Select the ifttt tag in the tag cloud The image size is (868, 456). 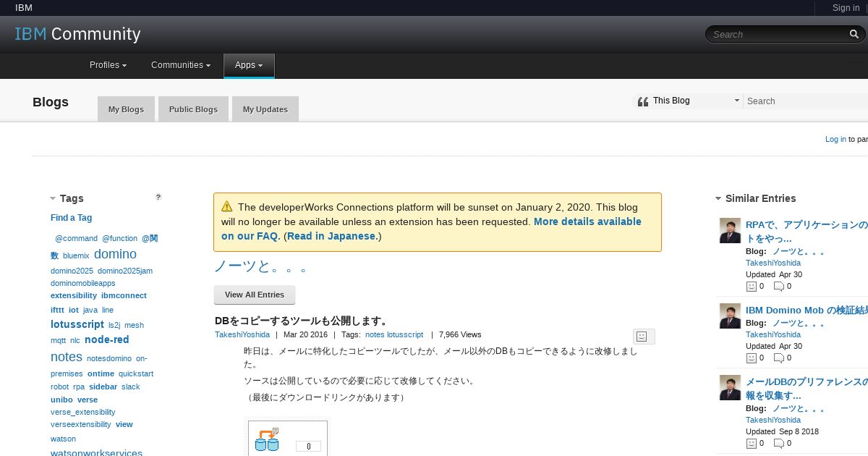[57, 310]
